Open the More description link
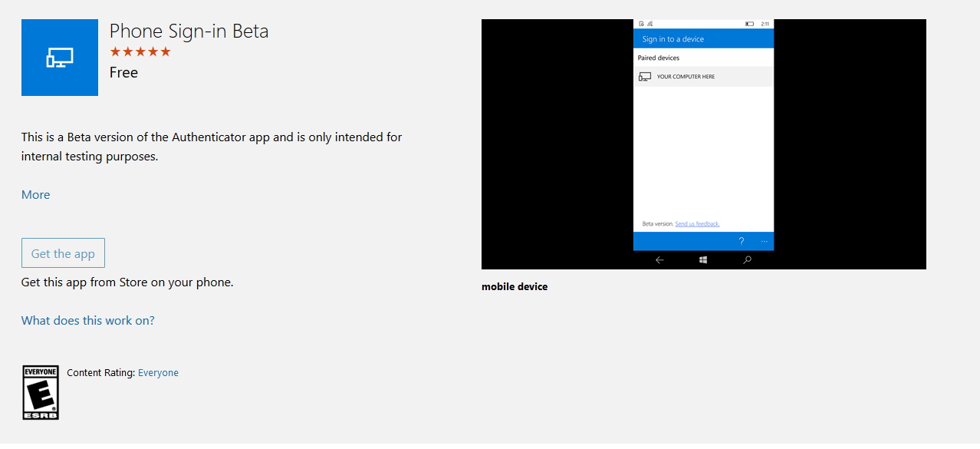Image resolution: width=980 pixels, height=449 pixels. pyautogui.click(x=36, y=195)
